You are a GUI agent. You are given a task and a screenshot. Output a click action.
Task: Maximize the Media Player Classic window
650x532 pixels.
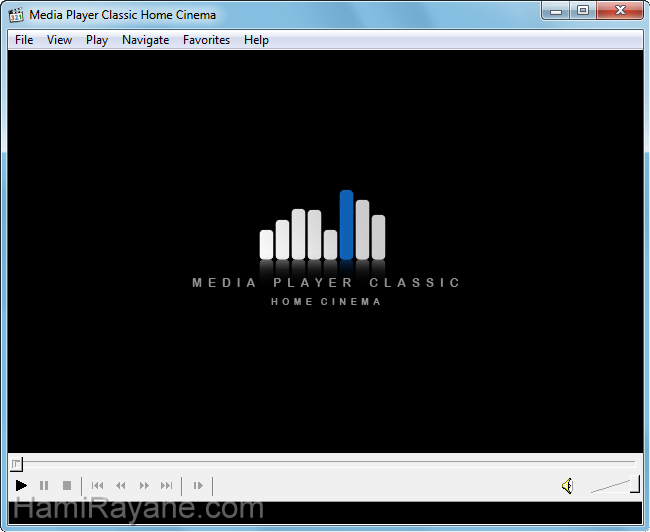pos(583,11)
